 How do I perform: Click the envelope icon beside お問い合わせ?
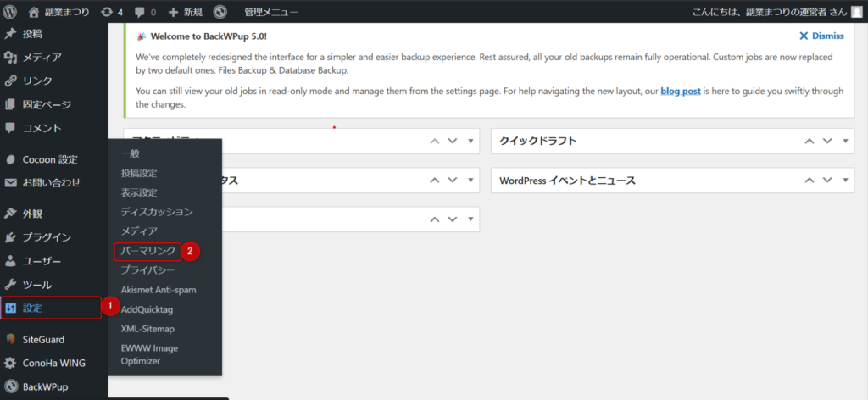[10, 182]
